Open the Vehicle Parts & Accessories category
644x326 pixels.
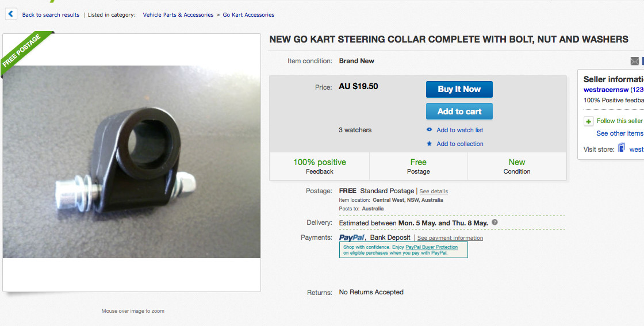pos(178,15)
